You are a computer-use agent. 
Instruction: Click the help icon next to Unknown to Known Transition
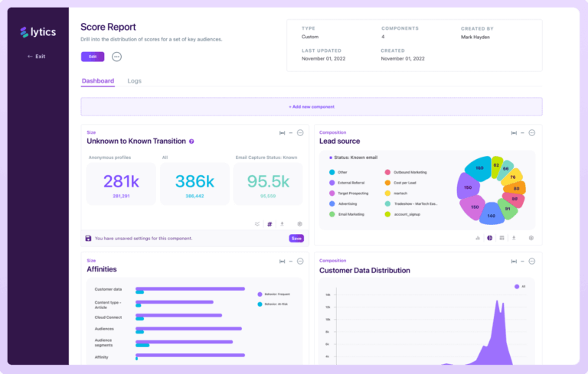point(191,141)
